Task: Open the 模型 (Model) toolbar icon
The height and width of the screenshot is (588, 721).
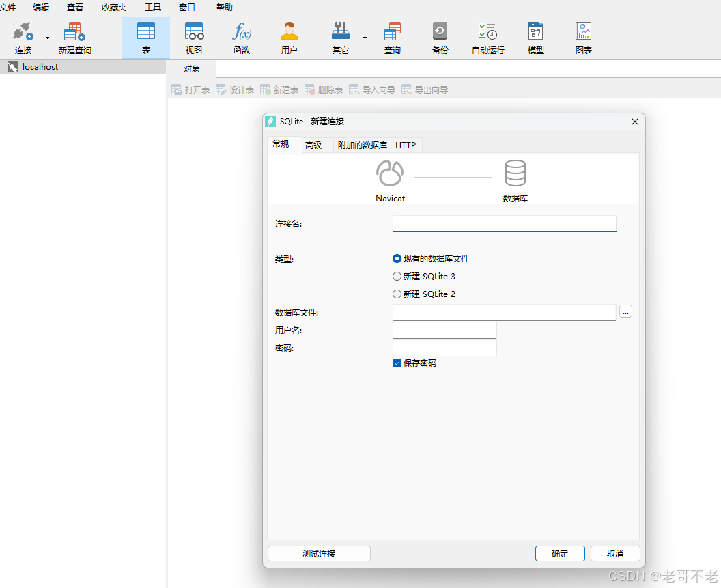Action: tap(536, 31)
